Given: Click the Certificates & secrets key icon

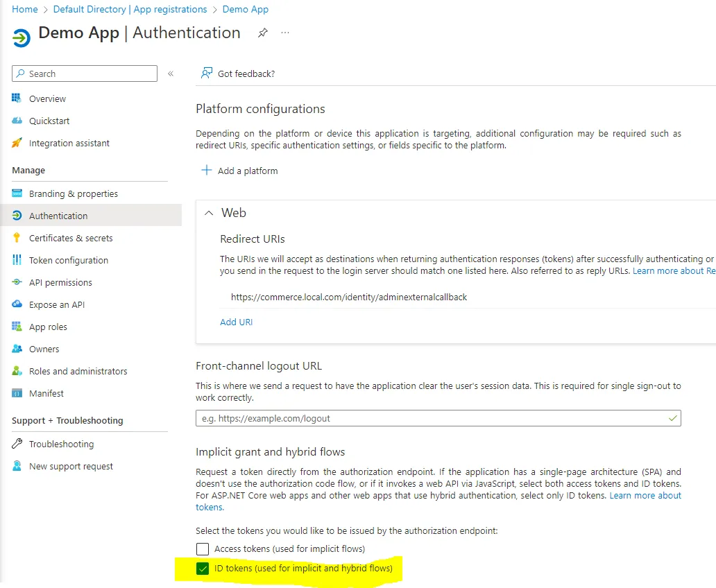Looking at the screenshot, I should coord(17,238).
